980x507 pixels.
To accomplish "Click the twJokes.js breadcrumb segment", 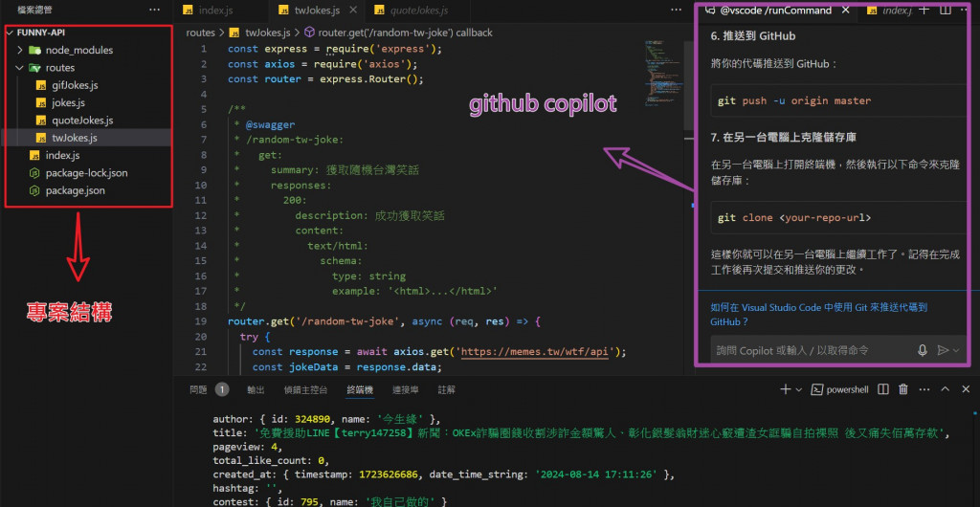I will coord(260,33).
